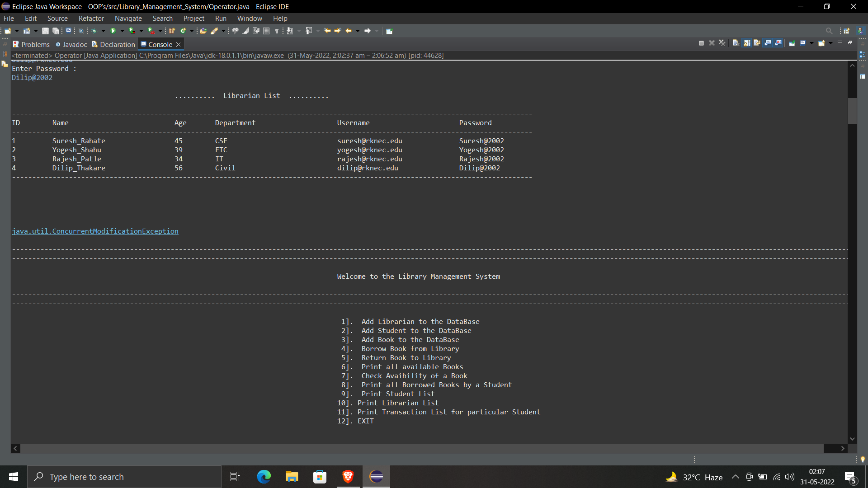Click Remove All Terminated Launches icon
This screenshot has height=488, width=868.
[x=722, y=43]
